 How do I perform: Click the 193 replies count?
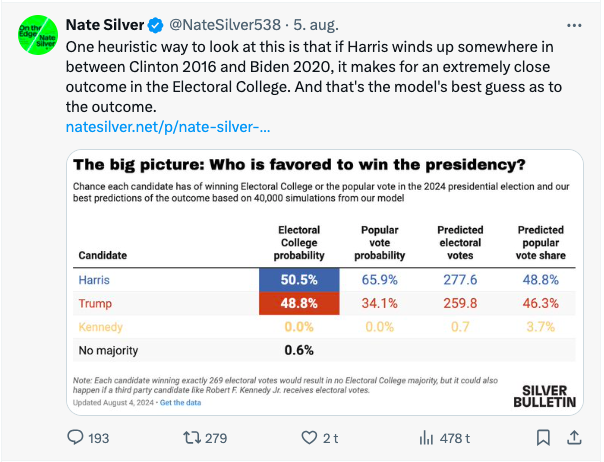pyautogui.click(x=99, y=438)
